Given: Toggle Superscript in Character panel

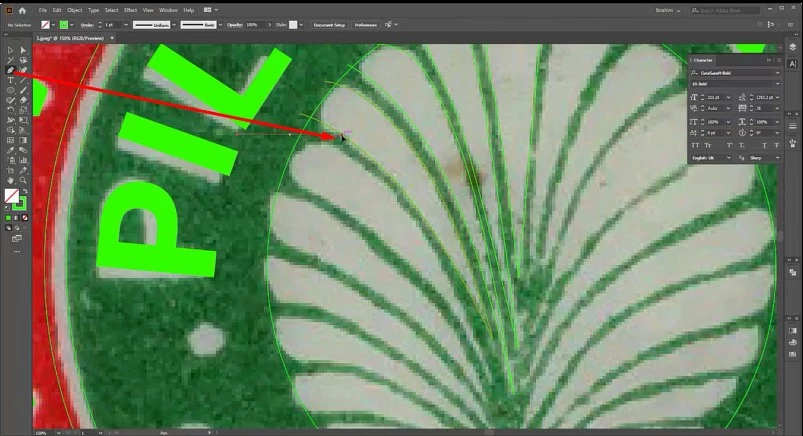Looking at the screenshot, I should pos(729,146).
